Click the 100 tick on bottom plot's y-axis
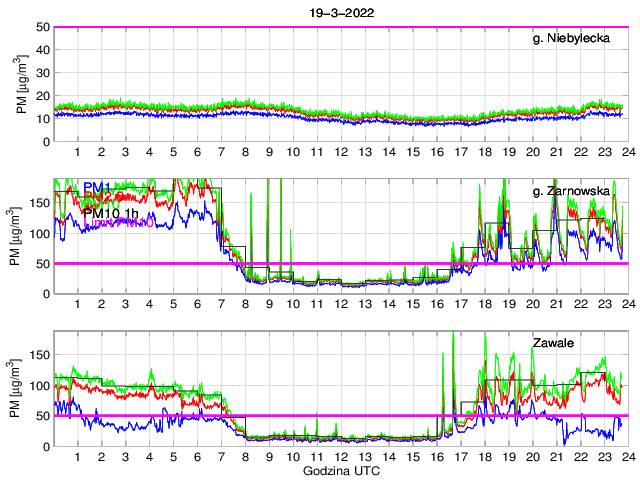This screenshot has width=640, height=480. (40, 385)
